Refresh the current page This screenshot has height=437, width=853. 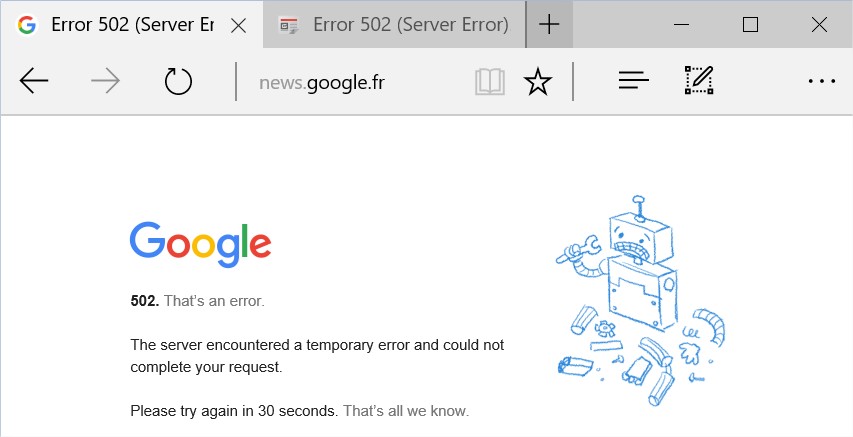(x=178, y=82)
